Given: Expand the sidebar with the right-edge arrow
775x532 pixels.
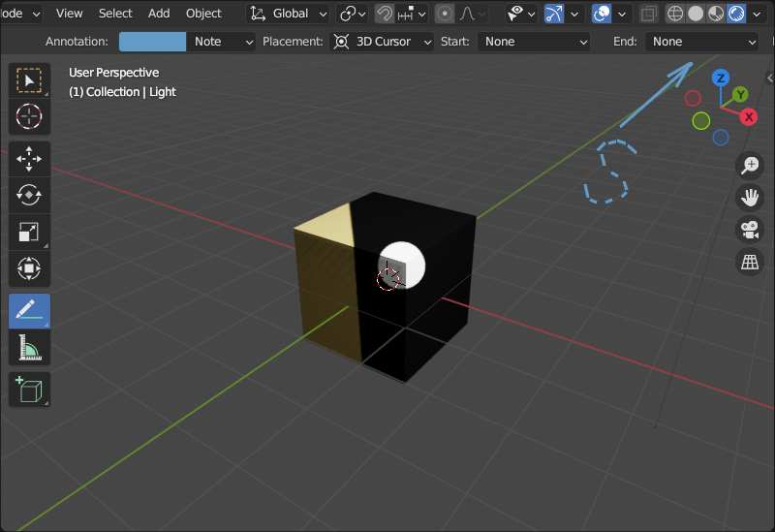Looking at the screenshot, I should [x=770, y=78].
